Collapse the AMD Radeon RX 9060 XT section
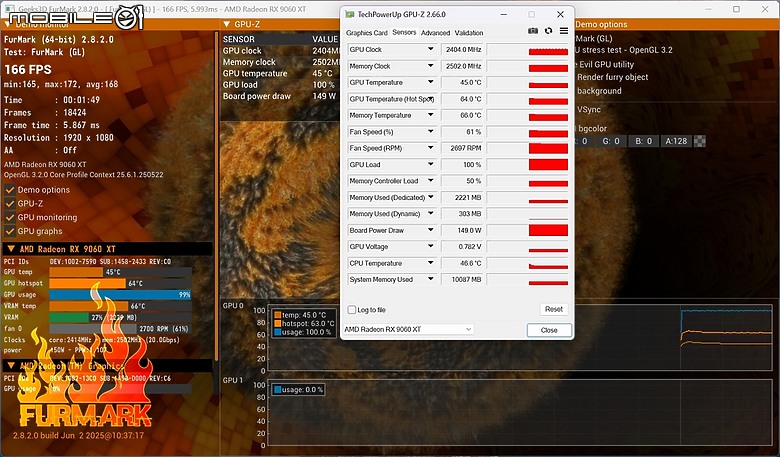The width and height of the screenshot is (780, 457). [x=11, y=249]
